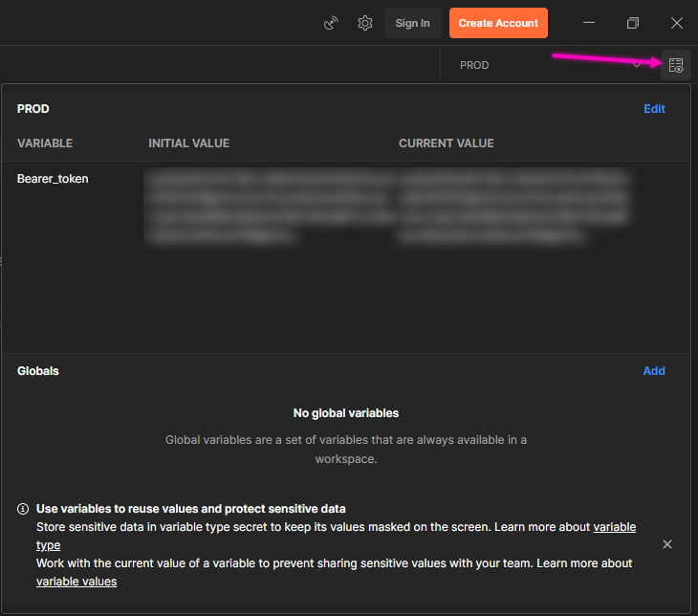The width and height of the screenshot is (698, 616).
Task: Dismiss the variables info banner
Action: click(667, 544)
